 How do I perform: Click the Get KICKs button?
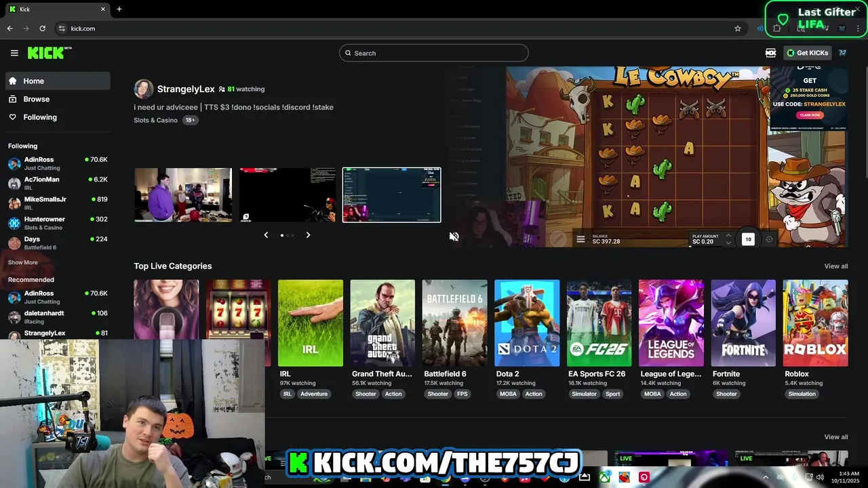[807, 53]
